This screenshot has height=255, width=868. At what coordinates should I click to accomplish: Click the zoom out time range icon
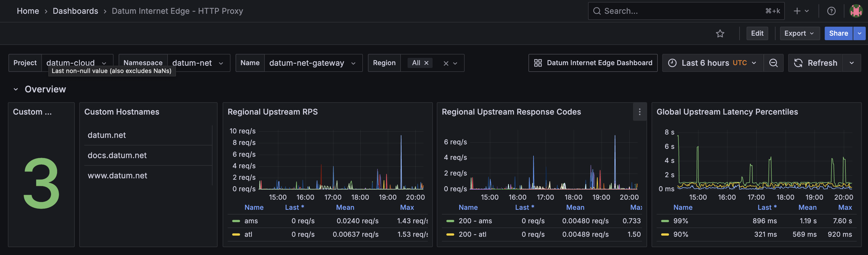(x=773, y=63)
